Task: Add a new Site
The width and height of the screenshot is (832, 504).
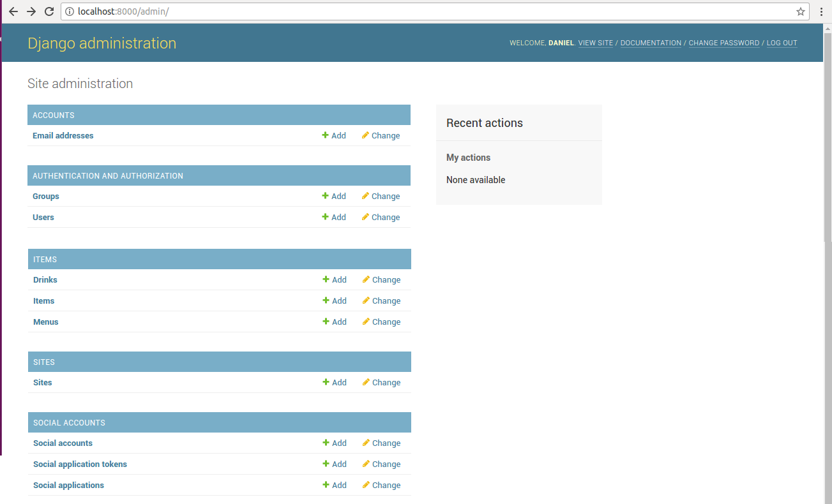Action: click(335, 382)
